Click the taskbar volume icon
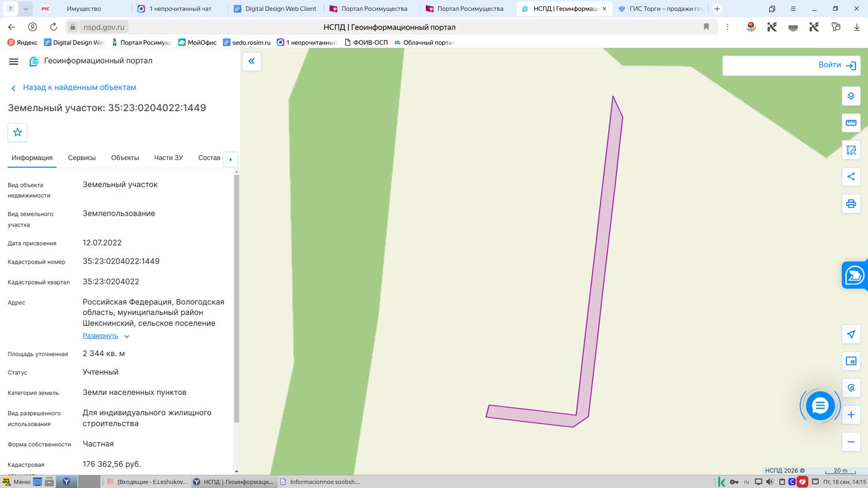Screen dimensions: 868x488 [x=770, y=482]
